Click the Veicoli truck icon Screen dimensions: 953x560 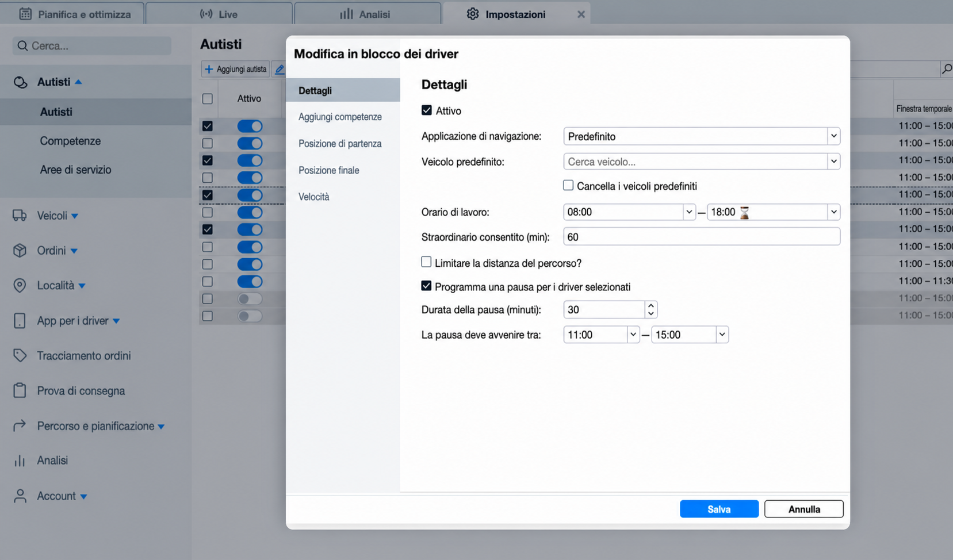[20, 216]
